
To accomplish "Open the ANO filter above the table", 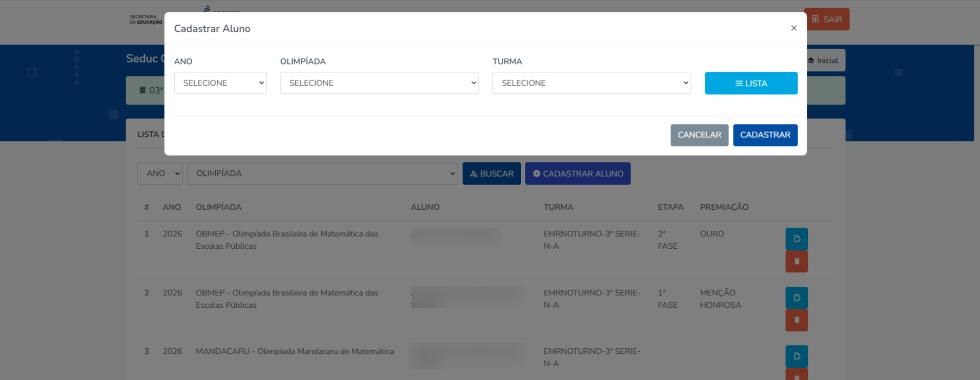I will coord(160,174).
